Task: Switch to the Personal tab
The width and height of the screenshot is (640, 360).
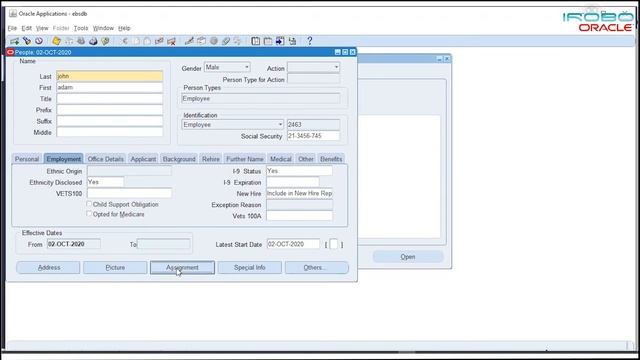Action: (27, 159)
